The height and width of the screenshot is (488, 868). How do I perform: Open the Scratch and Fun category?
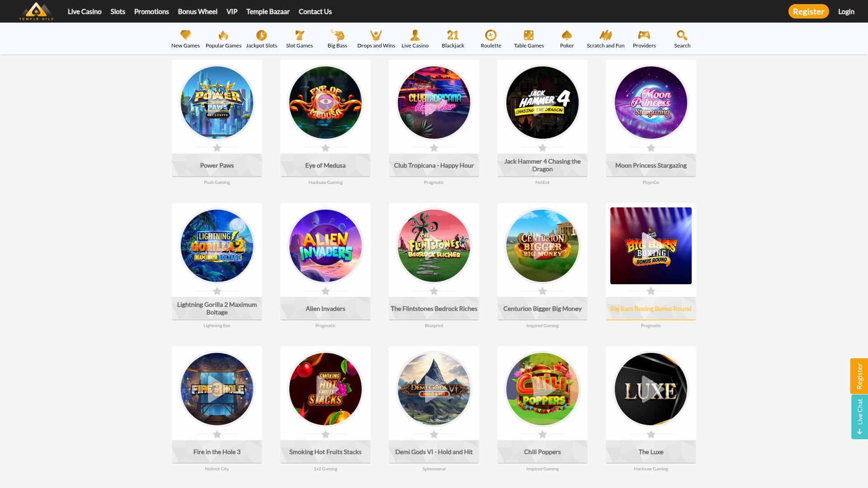click(605, 35)
